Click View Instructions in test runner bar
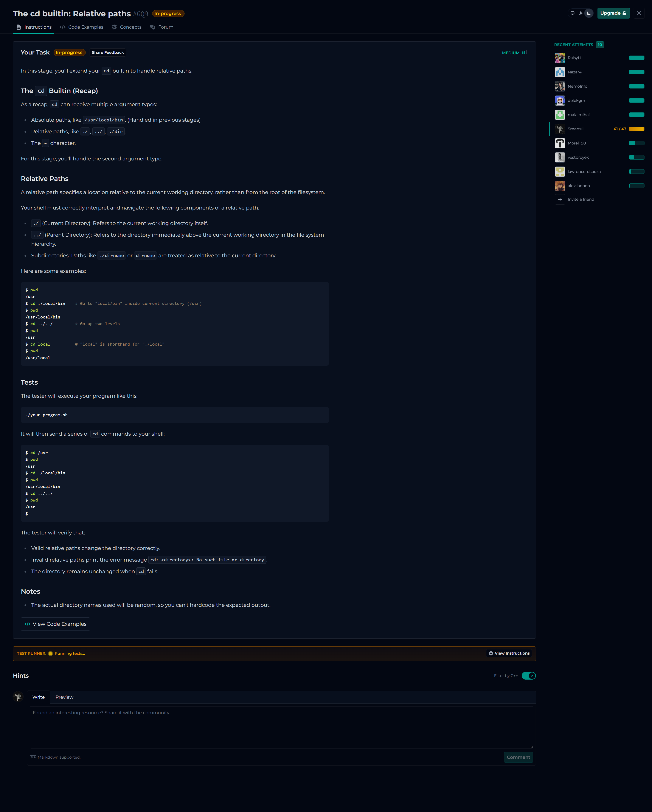The image size is (652, 812). pyautogui.click(x=509, y=654)
